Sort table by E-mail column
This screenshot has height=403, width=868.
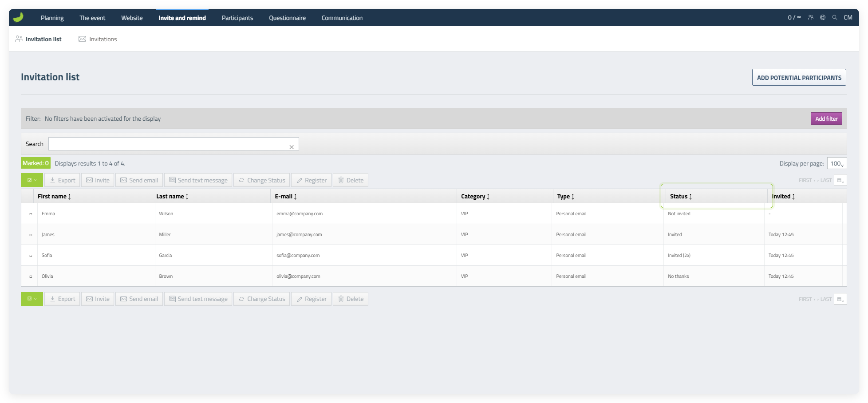click(x=286, y=196)
